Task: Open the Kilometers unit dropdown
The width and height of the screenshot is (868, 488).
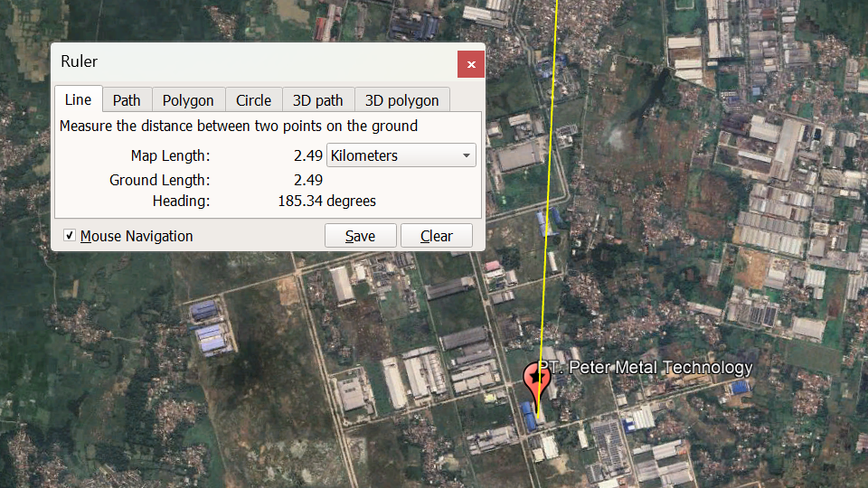Action: pos(401,155)
